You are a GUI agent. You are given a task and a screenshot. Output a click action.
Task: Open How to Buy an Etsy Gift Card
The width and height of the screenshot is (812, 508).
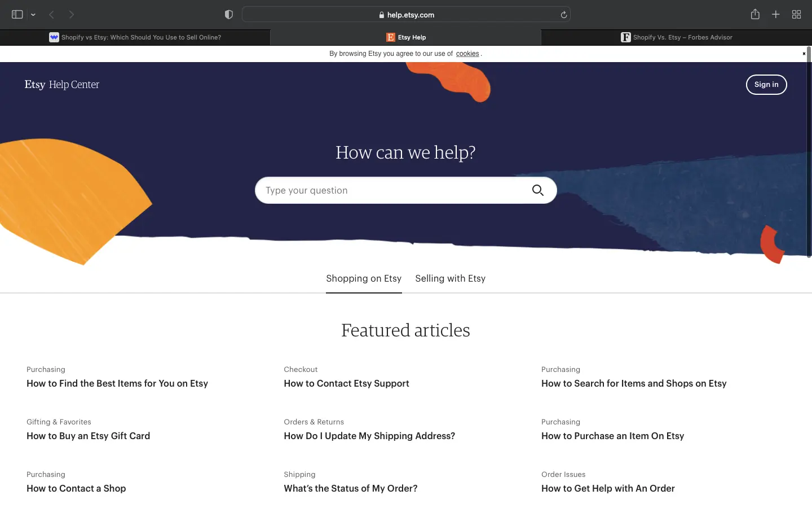click(89, 436)
